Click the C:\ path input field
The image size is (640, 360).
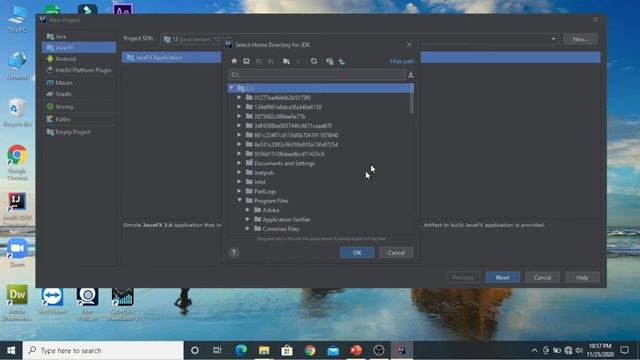[317, 75]
